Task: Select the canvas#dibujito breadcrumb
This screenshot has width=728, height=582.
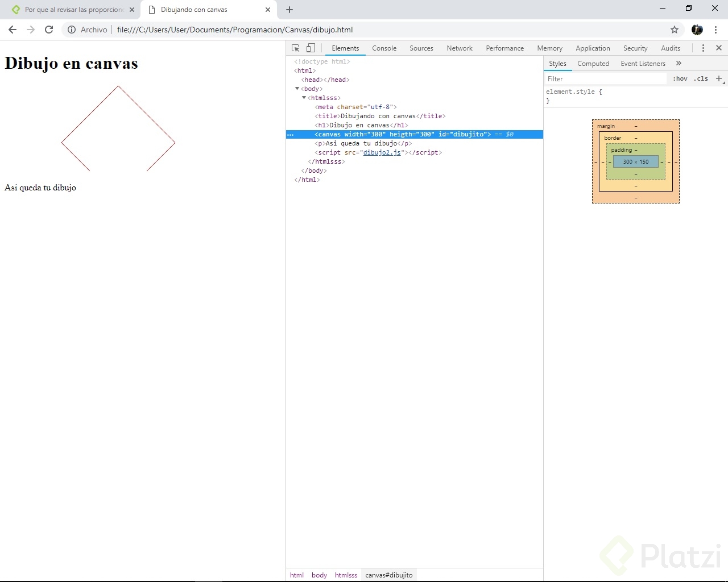Action: pyautogui.click(x=389, y=575)
